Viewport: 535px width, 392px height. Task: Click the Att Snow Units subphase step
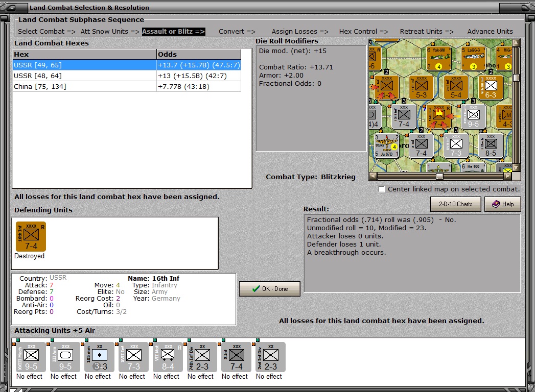pyautogui.click(x=110, y=31)
